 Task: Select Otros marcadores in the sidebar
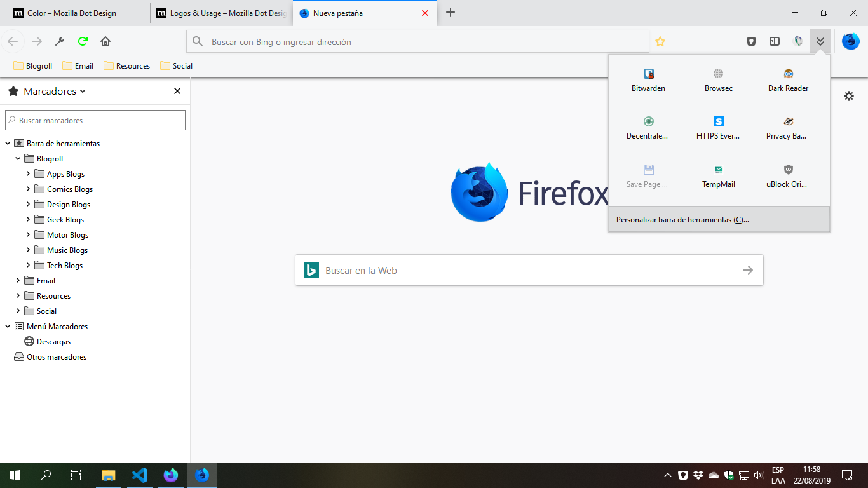click(50, 356)
